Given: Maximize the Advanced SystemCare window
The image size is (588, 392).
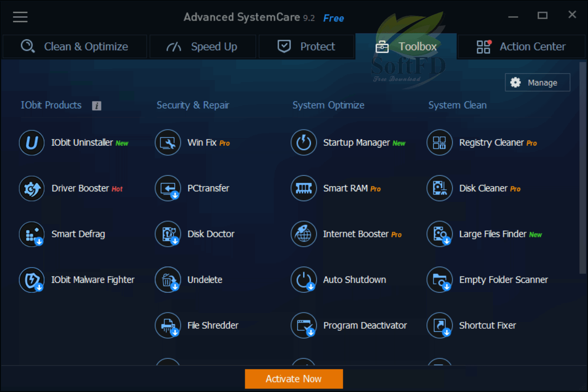Looking at the screenshot, I should pos(542,15).
